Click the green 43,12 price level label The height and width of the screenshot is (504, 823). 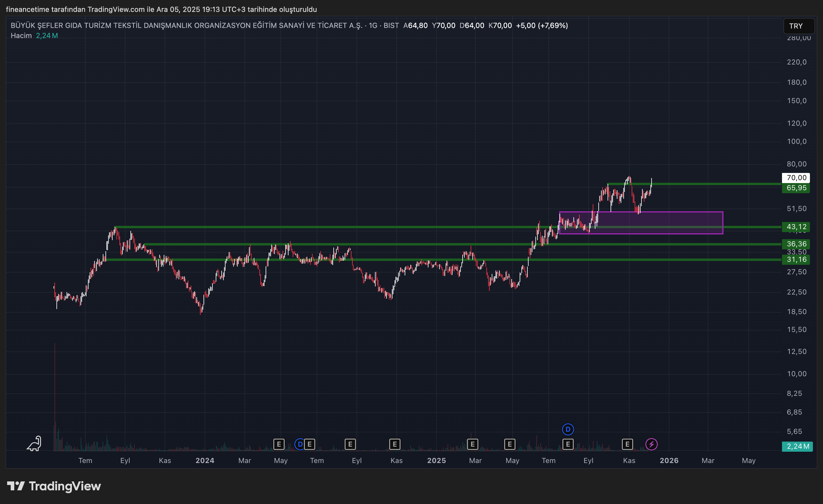[x=796, y=227]
